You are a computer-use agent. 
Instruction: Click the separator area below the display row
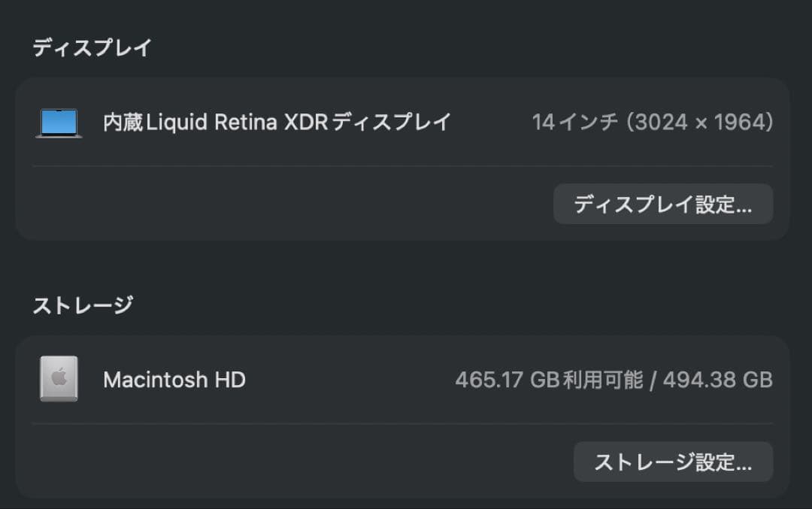tap(406, 166)
